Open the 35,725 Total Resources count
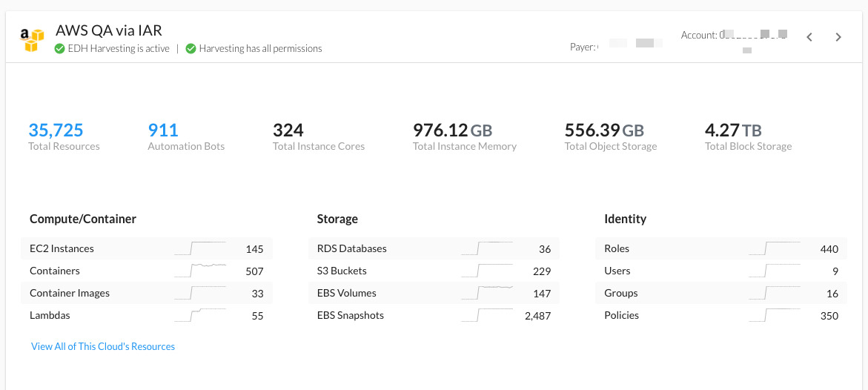The height and width of the screenshot is (390, 868). pos(56,130)
